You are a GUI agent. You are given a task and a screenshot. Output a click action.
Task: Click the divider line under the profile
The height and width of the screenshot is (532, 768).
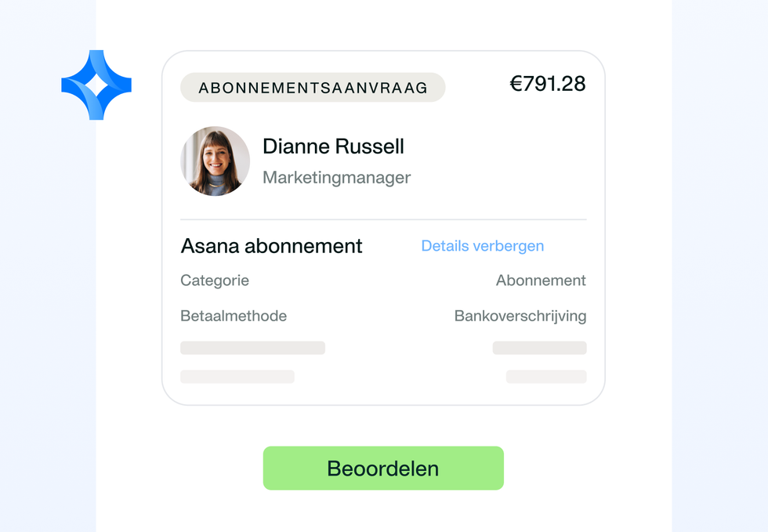[383, 219]
